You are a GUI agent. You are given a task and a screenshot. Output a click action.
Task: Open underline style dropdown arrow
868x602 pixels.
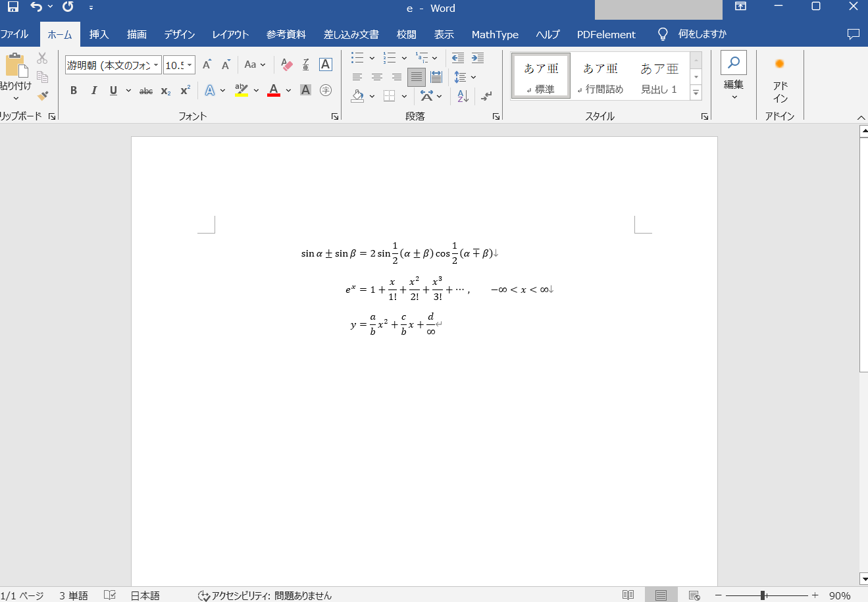point(128,90)
